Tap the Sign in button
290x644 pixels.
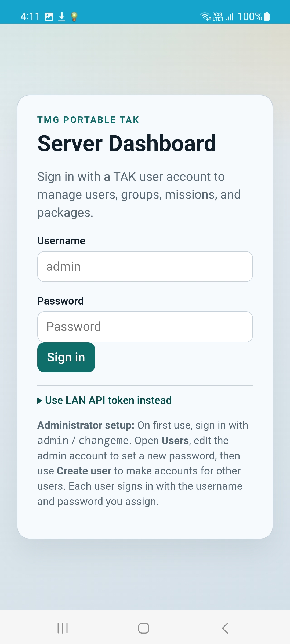pyautogui.click(x=66, y=357)
